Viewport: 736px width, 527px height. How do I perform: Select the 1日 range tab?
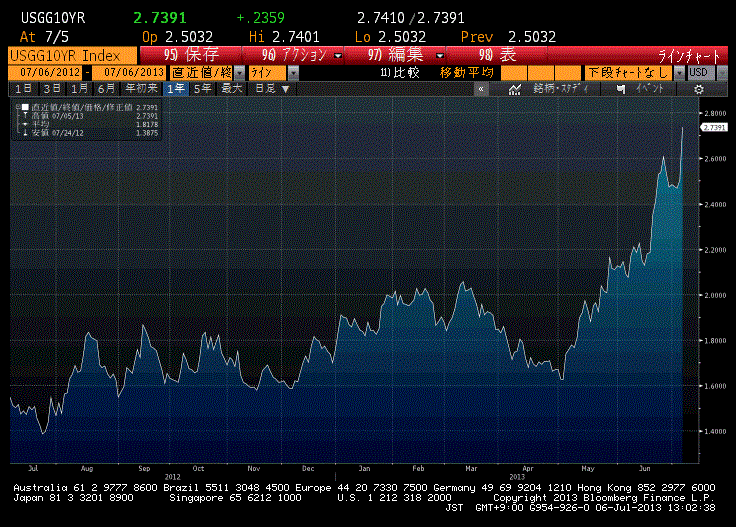coord(23,89)
